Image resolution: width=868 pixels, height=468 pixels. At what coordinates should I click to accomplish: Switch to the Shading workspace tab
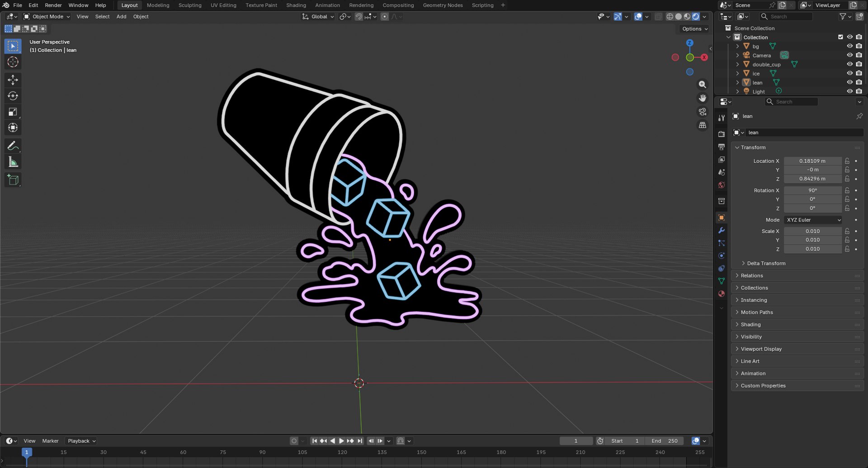coord(296,5)
